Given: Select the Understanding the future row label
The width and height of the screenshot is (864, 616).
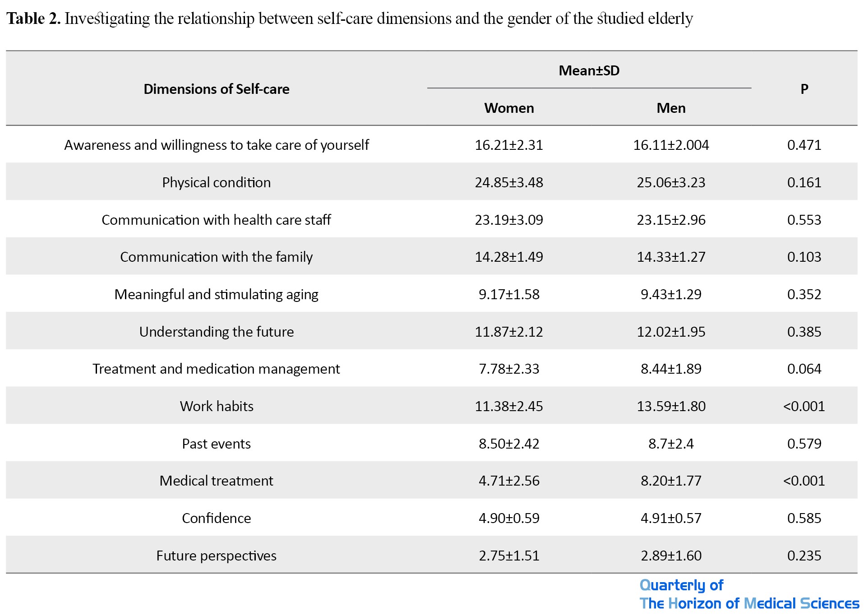Looking at the screenshot, I should tap(216, 332).
